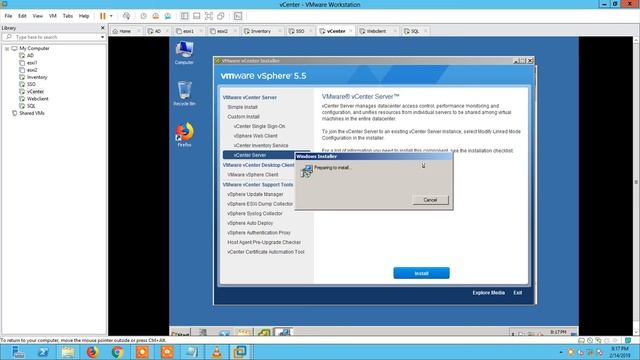Open Chrome from host taskbar
640x360 pixels.
(117, 352)
